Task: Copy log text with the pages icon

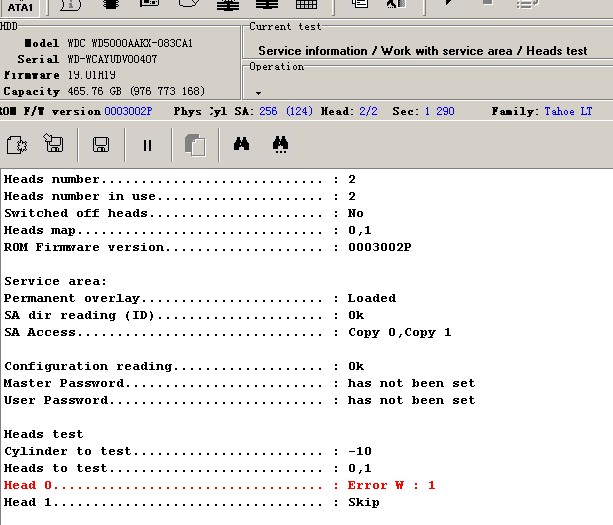Action: (195, 145)
